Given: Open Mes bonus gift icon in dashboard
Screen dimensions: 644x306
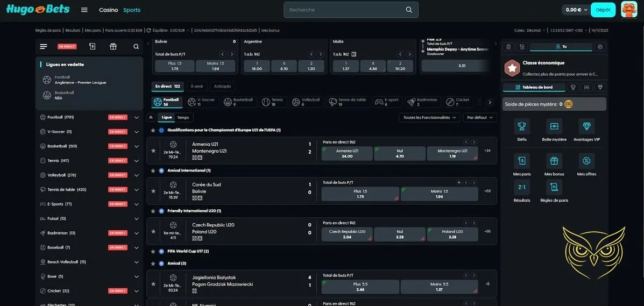Looking at the screenshot, I should [x=554, y=161].
